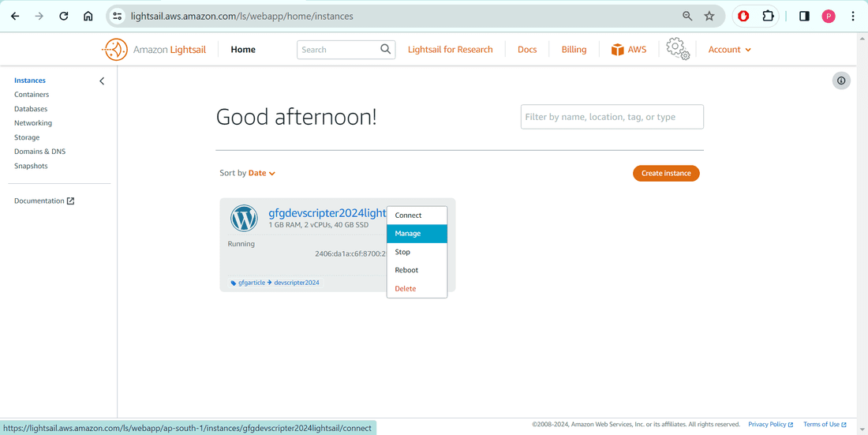Toggle the browser side panel icon
This screenshot has height=435, width=868.
804,16
